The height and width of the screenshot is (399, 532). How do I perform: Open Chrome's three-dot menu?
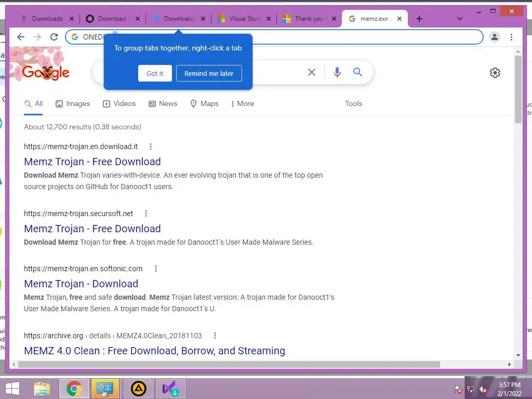click(x=511, y=37)
